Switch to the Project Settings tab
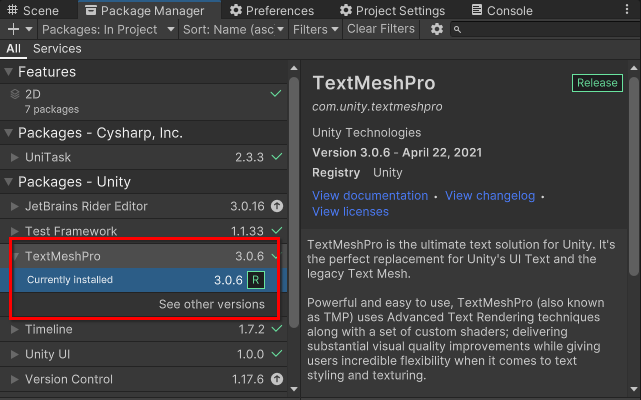The height and width of the screenshot is (400, 641). pos(393,10)
